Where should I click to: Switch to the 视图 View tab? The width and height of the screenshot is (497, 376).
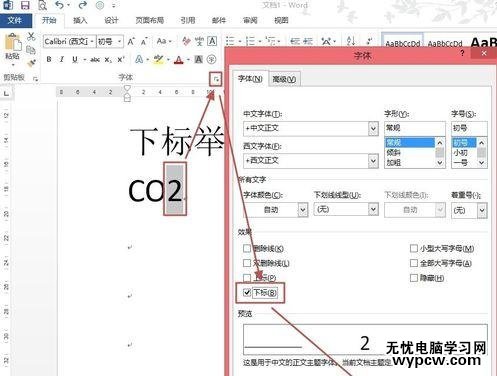(x=281, y=21)
